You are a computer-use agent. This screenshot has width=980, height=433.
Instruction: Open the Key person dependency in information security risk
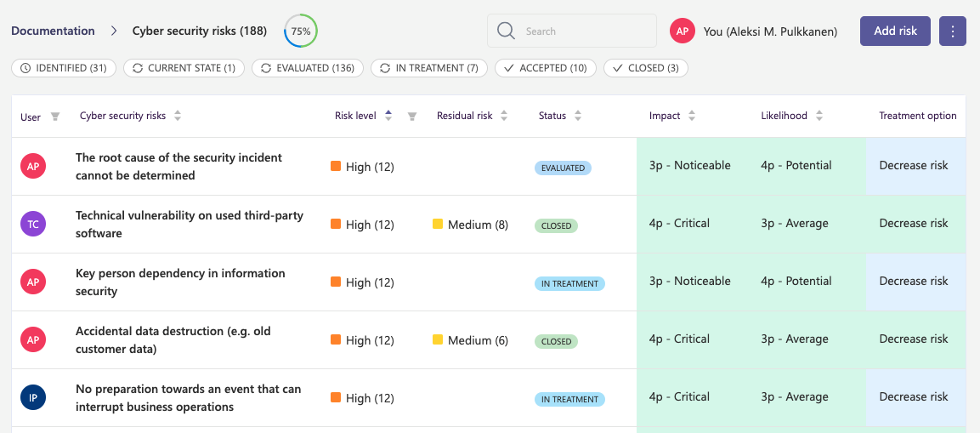click(181, 282)
